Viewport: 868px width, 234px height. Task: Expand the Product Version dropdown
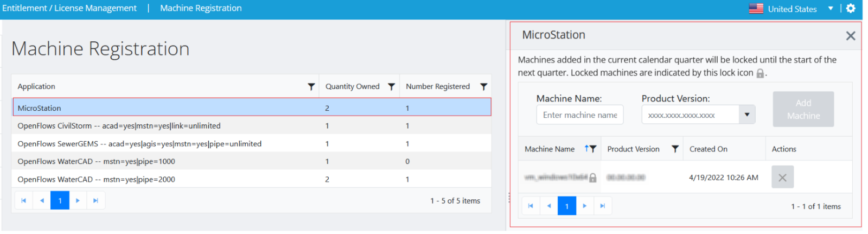(x=747, y=115)
